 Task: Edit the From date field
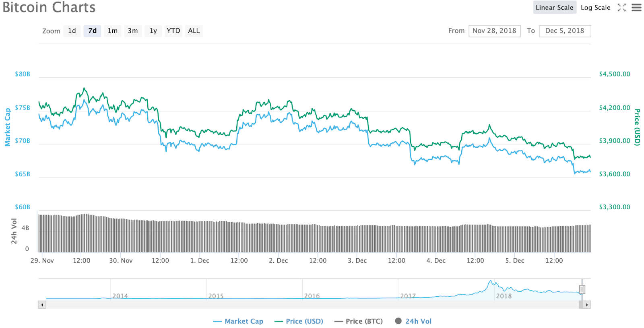click(x=495, y=31)
